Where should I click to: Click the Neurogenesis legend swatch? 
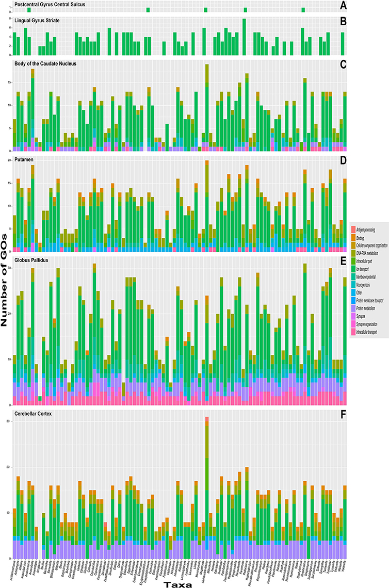coord(353,285)
